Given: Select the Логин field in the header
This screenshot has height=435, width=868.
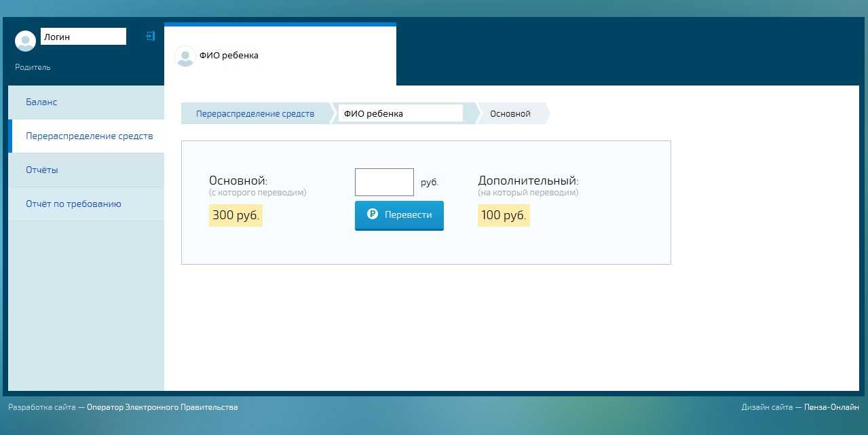Looking at the screenshot, I should (x=83, y=37).
